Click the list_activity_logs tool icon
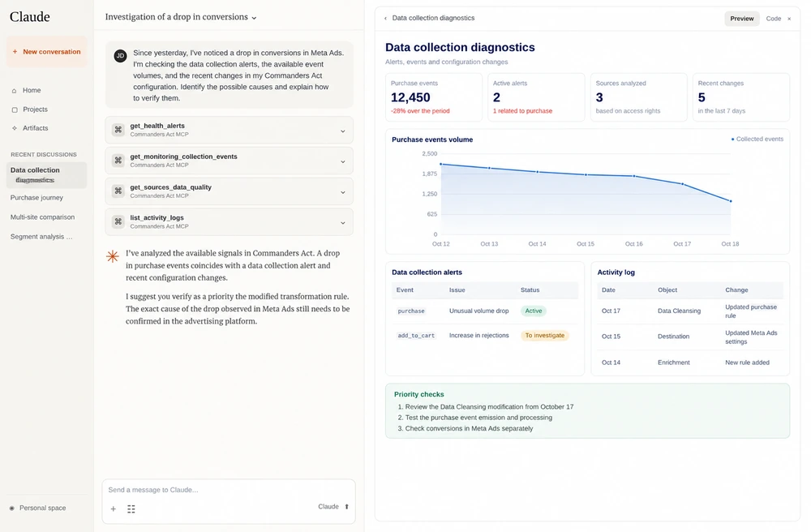The height and width of the screenshot is (532, 811). coord(118,221)
